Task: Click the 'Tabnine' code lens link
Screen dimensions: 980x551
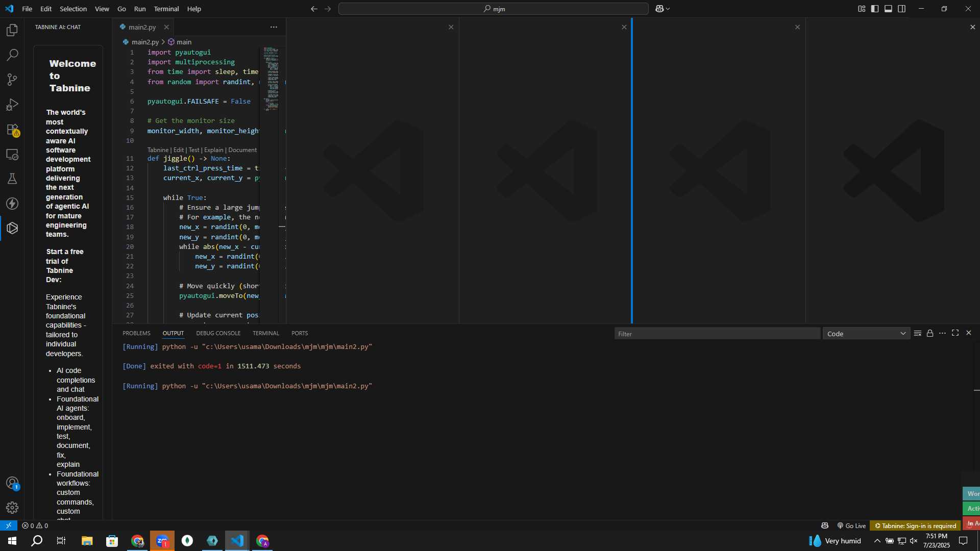Action: point(158,150)
